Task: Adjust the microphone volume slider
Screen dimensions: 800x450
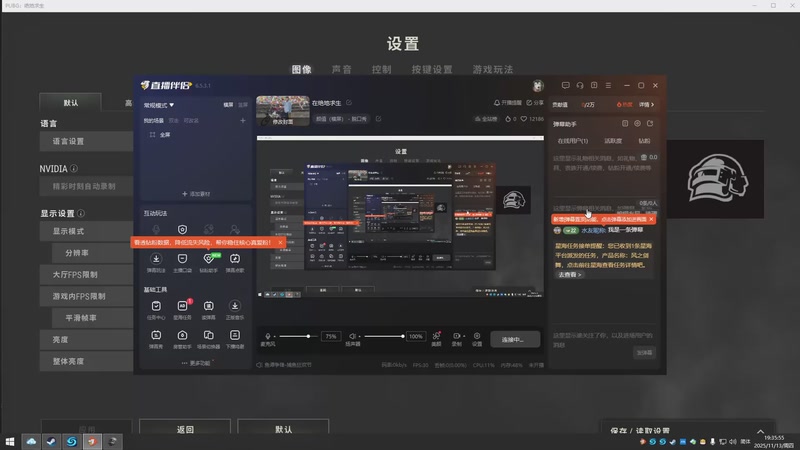Action: coord(297,336)
